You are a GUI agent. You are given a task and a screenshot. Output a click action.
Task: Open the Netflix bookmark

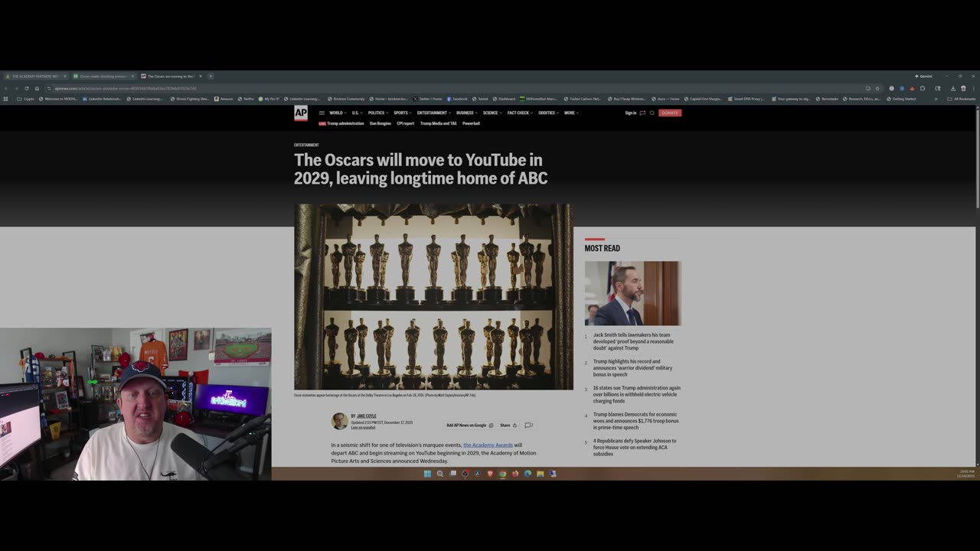pos(246,99)
